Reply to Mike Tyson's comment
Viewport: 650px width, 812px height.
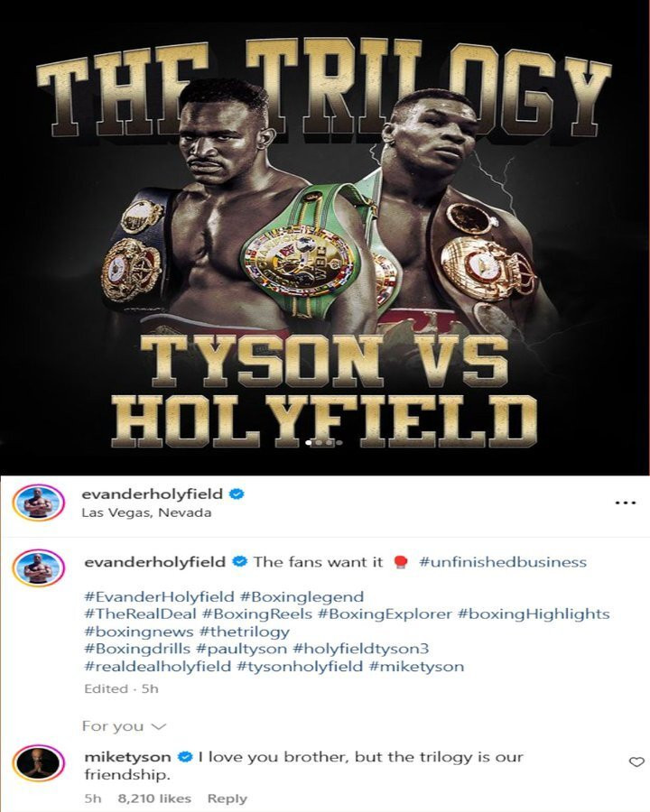click(227, 798)
